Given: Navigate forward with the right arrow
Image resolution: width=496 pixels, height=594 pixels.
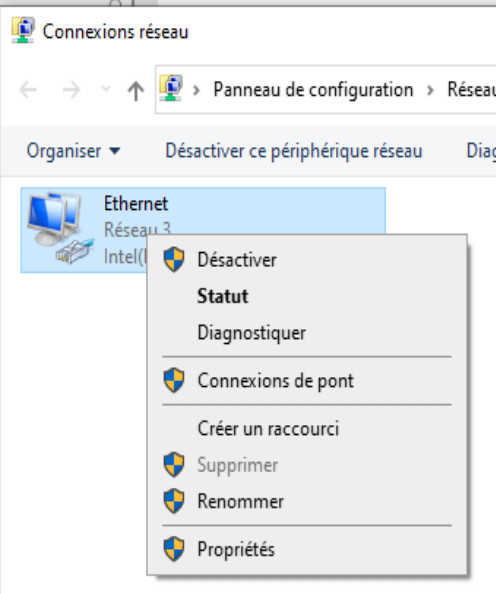Looking at the screenshot, I should point(71,90).
